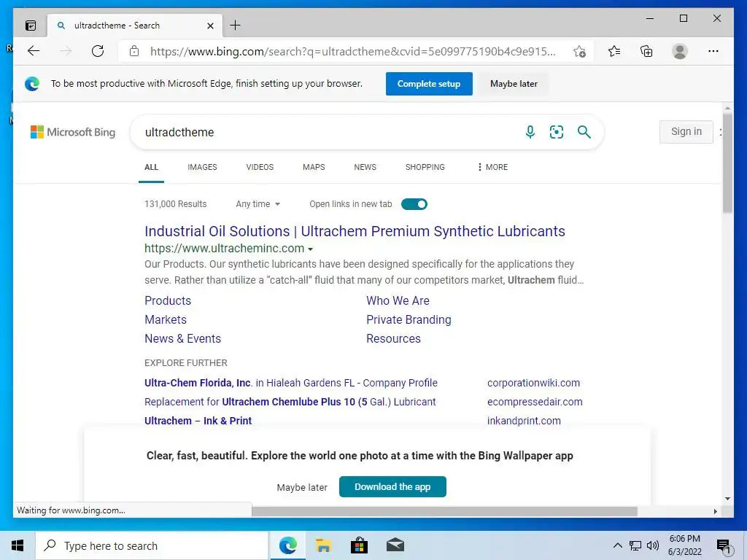The height and width of the screenshot is (560, 747).
Task: Toggle Open links in new tab switch
Action: 414,204
